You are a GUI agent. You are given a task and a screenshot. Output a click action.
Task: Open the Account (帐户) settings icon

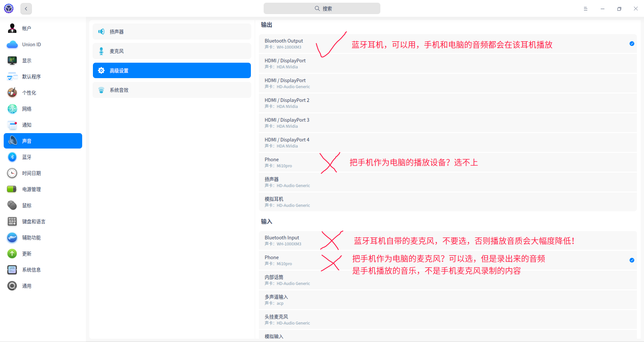pyautogui.click(x=12, y=28)
